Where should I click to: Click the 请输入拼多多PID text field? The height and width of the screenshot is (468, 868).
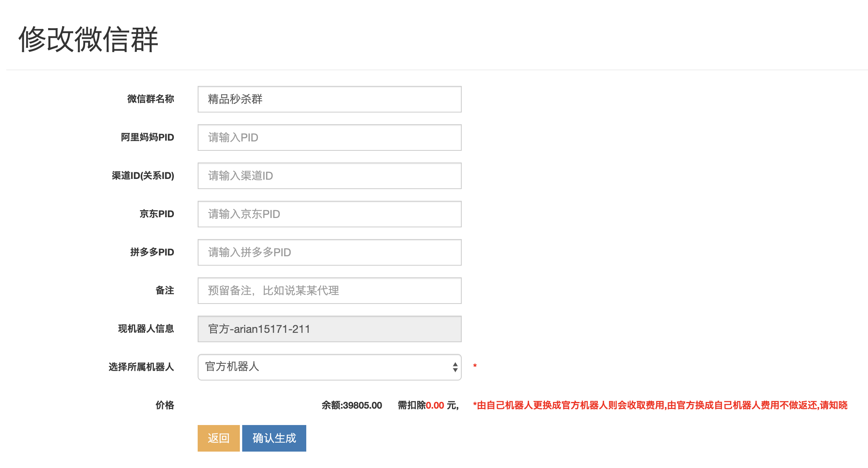[x=329, y=252]
